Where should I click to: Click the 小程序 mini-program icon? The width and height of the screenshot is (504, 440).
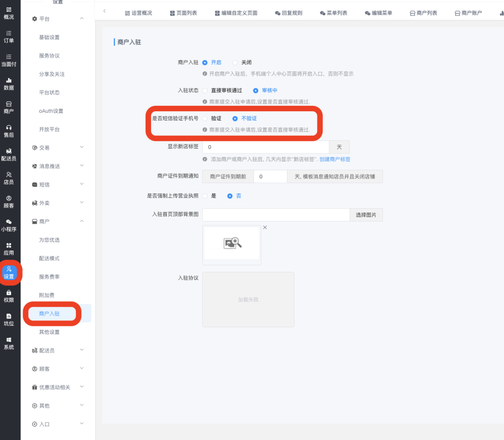[9, 222]
